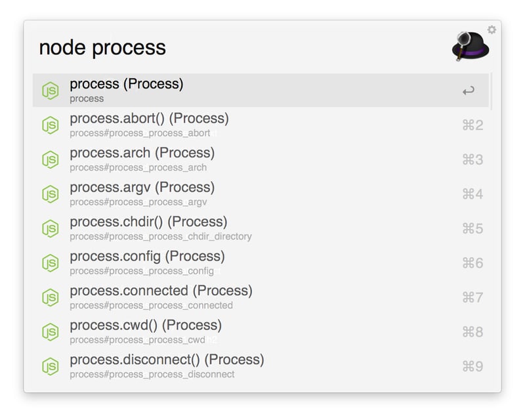Click Node.js icon beside process.cwd()

point(51,331)
